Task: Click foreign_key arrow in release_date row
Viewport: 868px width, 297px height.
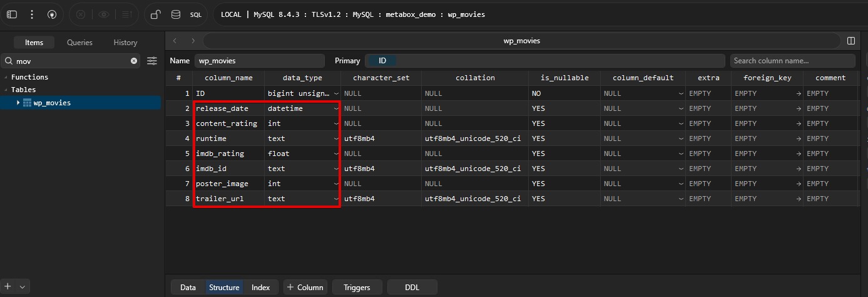Action: (798, 108)
